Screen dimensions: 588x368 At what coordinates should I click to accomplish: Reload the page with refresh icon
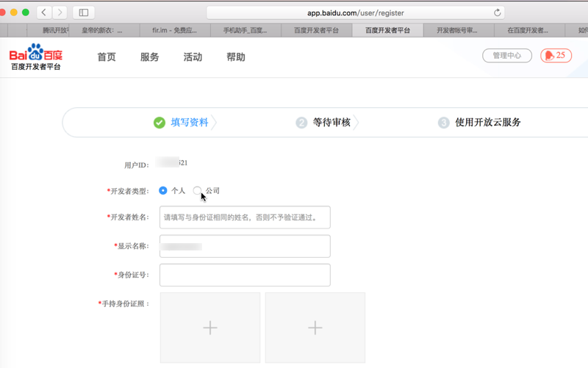[498, 12]
